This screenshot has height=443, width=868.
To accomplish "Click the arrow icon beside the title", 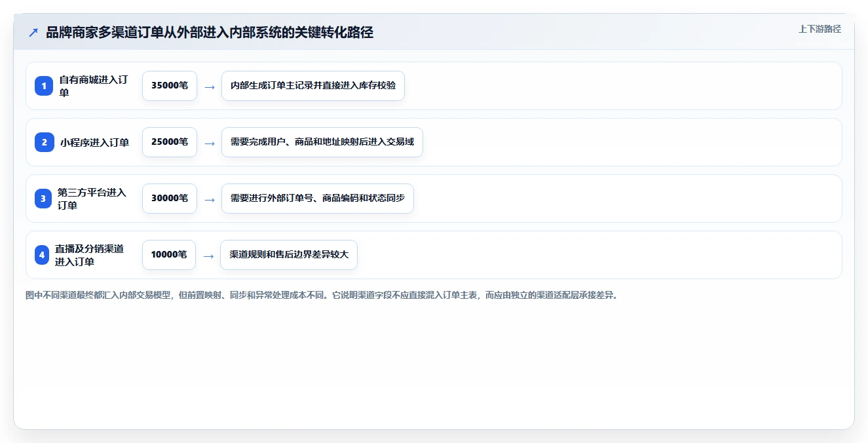I will point(33,33).
